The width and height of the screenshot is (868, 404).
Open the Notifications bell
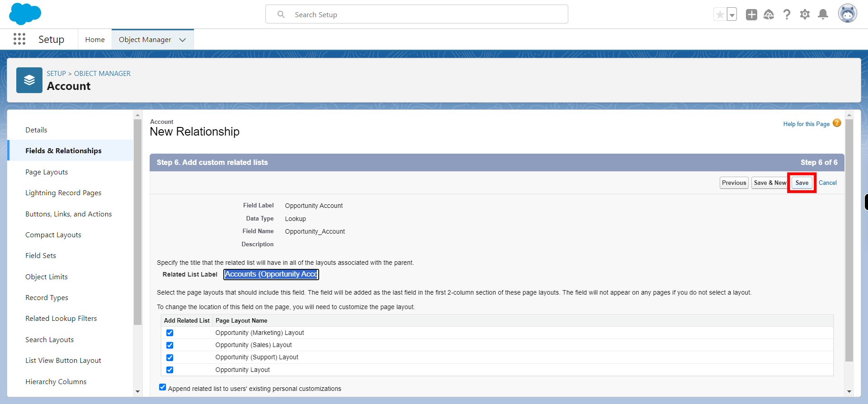(x=823, y=14)
